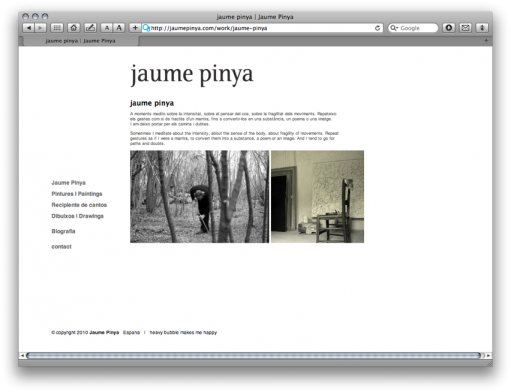The height and width of the screenshot is (392, 511).
Task: Reload the page using the refresh icon
Action: pyautogui.click(x=377, y=28)
